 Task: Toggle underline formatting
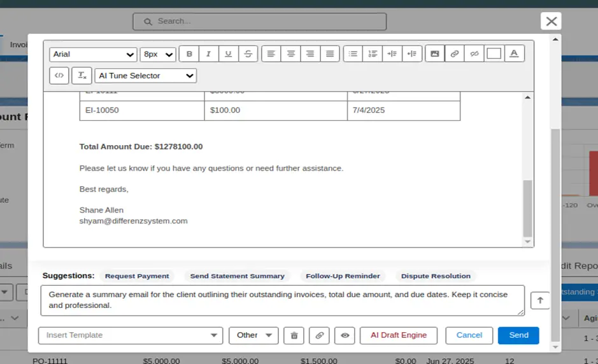(x=229, y=53)
